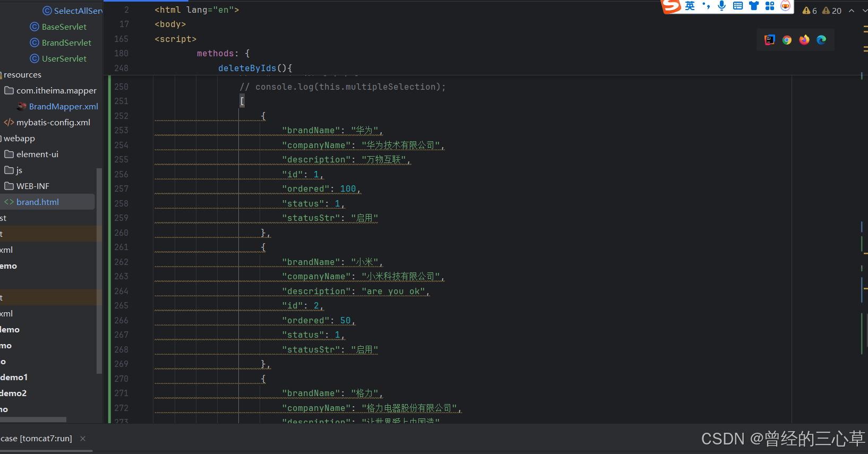Click "brandName": "小米" line
The height and width of the screenshot is (454, 868).
click(x=332, y=262)
